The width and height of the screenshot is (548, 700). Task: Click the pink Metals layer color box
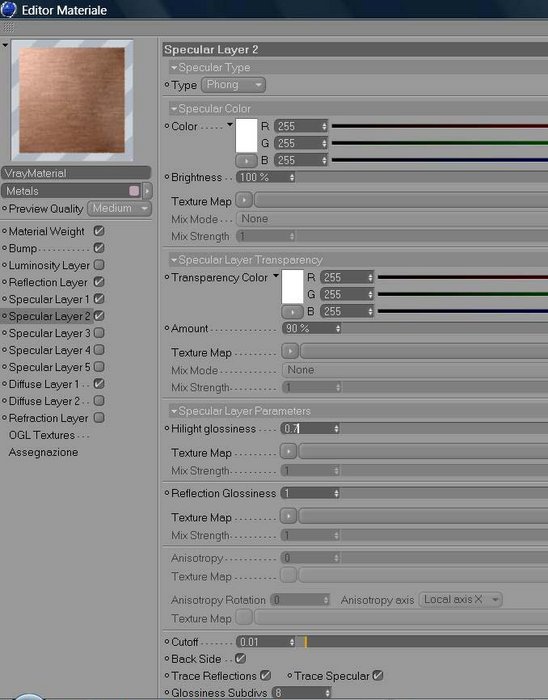coord(134,191)
